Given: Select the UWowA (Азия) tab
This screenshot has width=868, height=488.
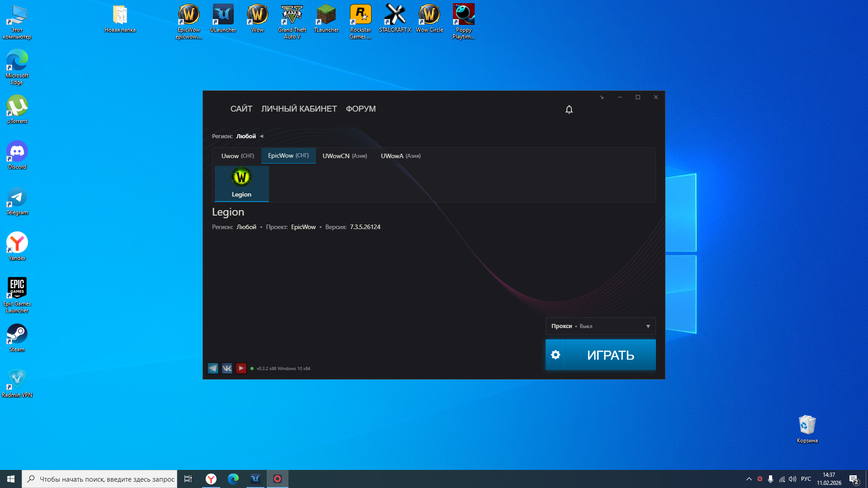Looking at the screenshot, I should point(401,156).
